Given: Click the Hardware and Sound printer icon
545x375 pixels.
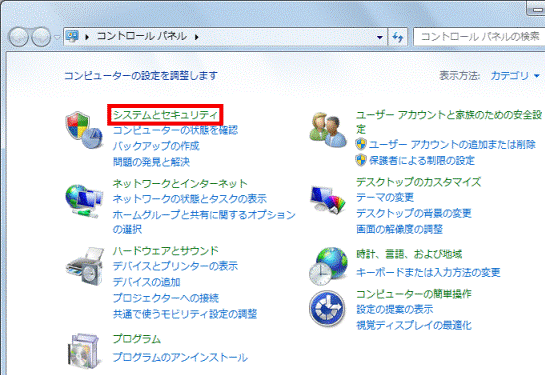Looking at the screenshot, I should tap(85, 267).
